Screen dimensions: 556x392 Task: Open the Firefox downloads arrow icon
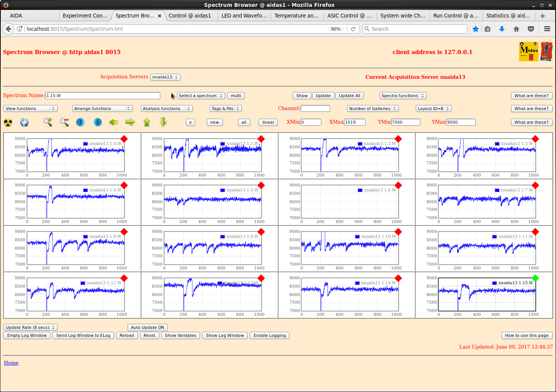[502, 29]
